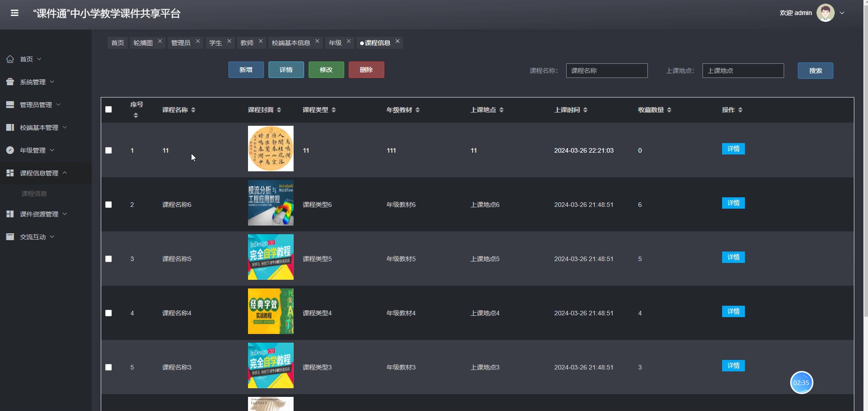
Task: Close the 校端基本信息 tab
Action: click(317, 41)
